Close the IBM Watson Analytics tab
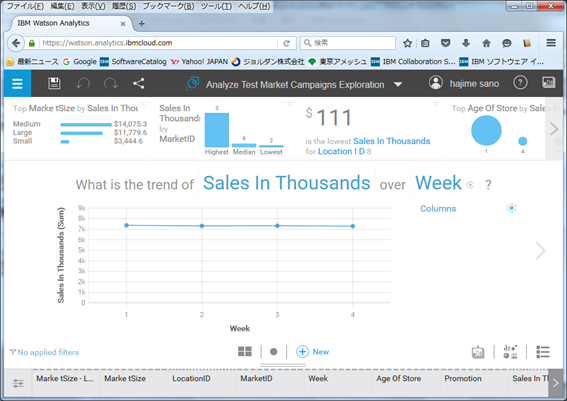Image resolution: width=567 pixels, height=401 pixels. (x=123, y=24)
